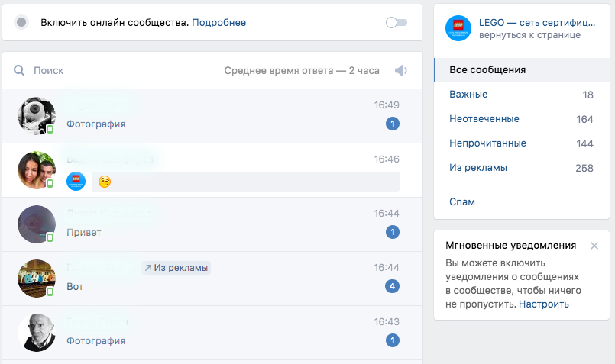Toggle the sound speaker icon

click(401, 70)
